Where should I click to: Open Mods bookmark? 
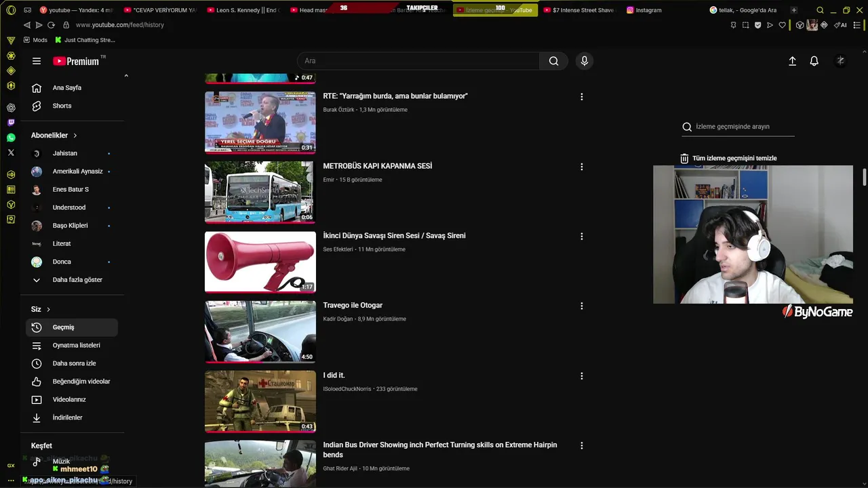point(35,40)
